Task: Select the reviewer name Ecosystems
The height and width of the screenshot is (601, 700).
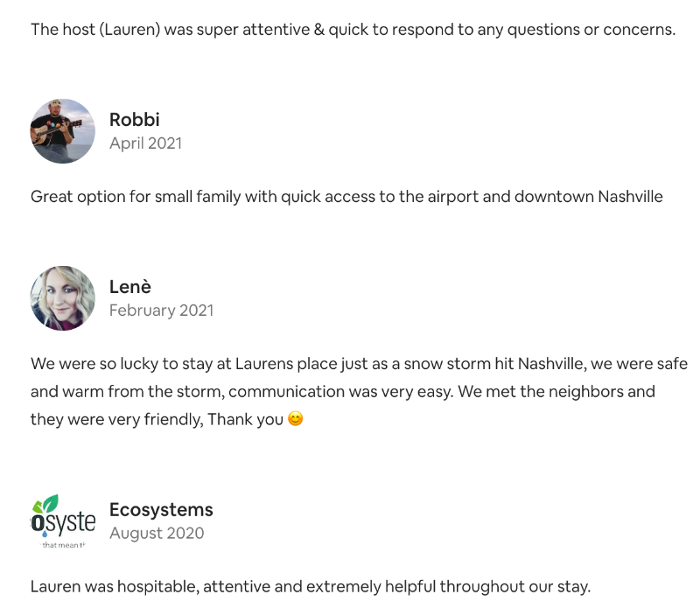Action: tap(161, 509)
